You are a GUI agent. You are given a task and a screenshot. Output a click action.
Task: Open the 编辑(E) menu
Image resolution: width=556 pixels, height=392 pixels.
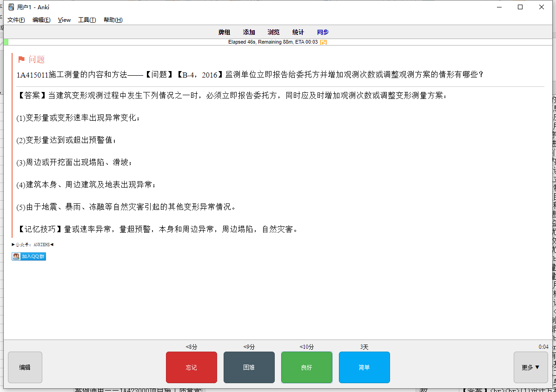pyautogui.click(x=41, y=20)
